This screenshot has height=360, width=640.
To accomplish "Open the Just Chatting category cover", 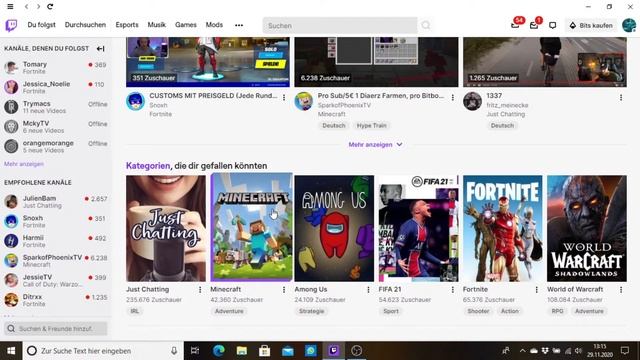I will coord(166,228).
